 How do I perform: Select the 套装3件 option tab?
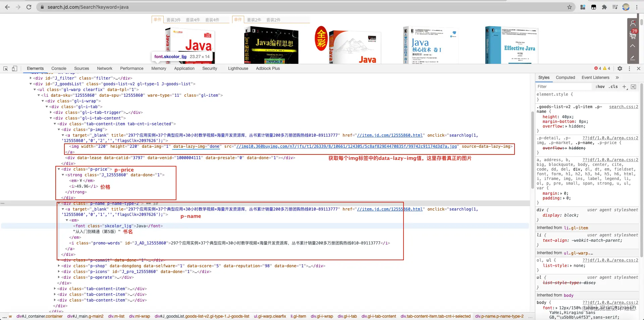174,20
